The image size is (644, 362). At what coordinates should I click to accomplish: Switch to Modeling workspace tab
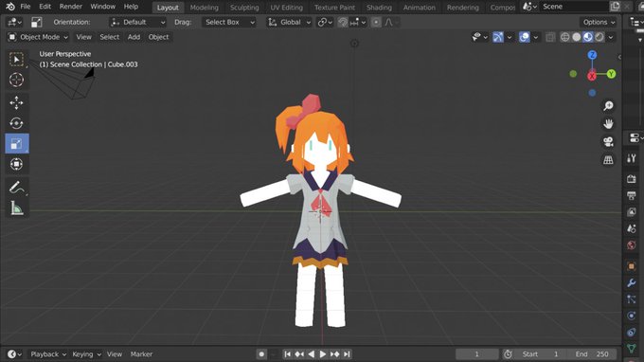[x=205, y=8]
